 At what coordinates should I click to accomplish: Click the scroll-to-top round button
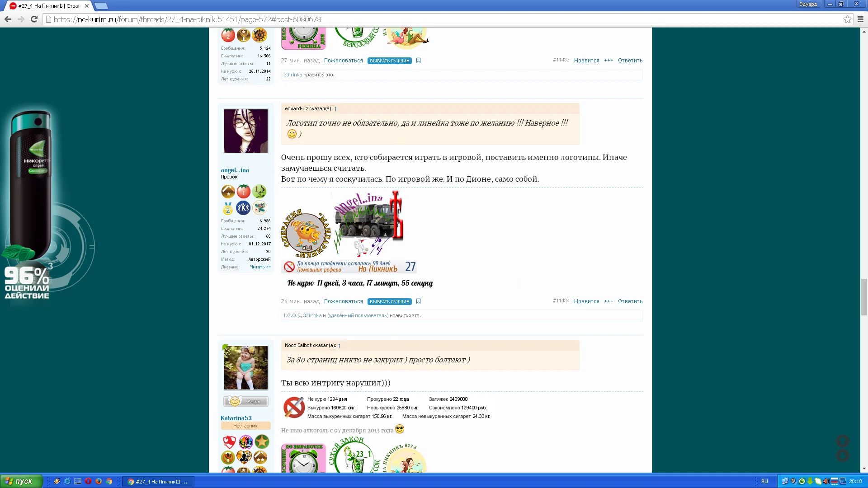[842, 441]
